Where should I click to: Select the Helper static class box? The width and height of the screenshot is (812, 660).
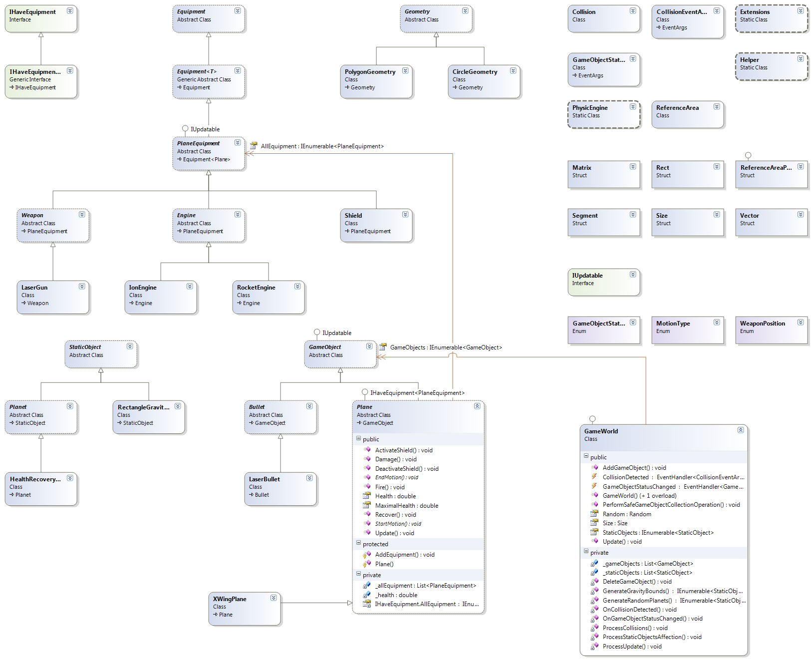[x=772, y=67]
